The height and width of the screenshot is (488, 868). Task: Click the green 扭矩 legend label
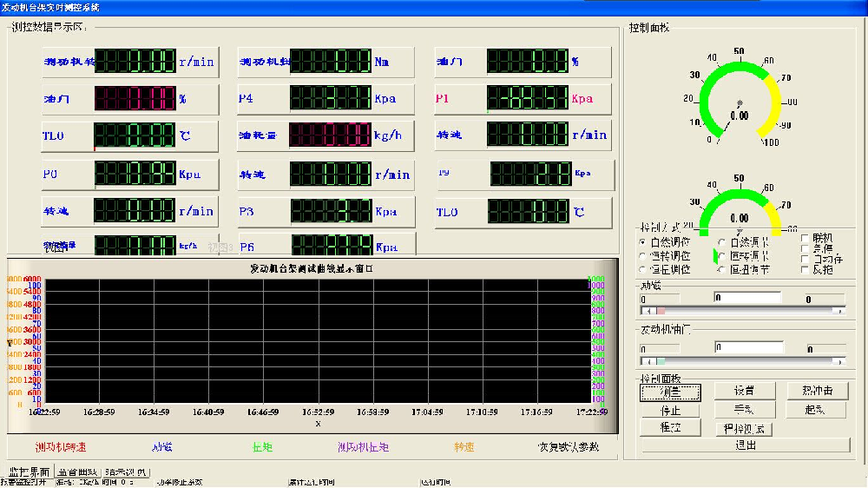[262, 447]
